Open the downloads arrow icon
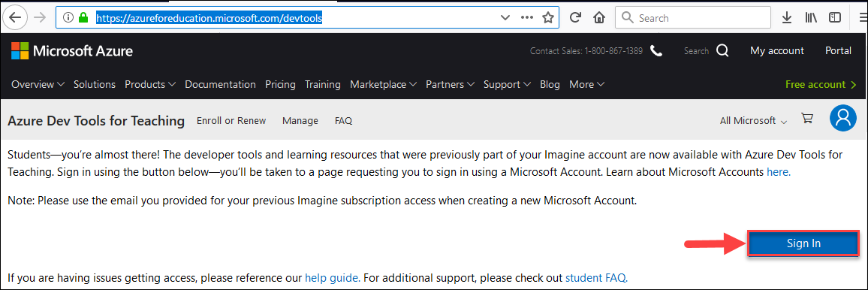This screenshot has height=290, width=868. click(x=787, y=18)
